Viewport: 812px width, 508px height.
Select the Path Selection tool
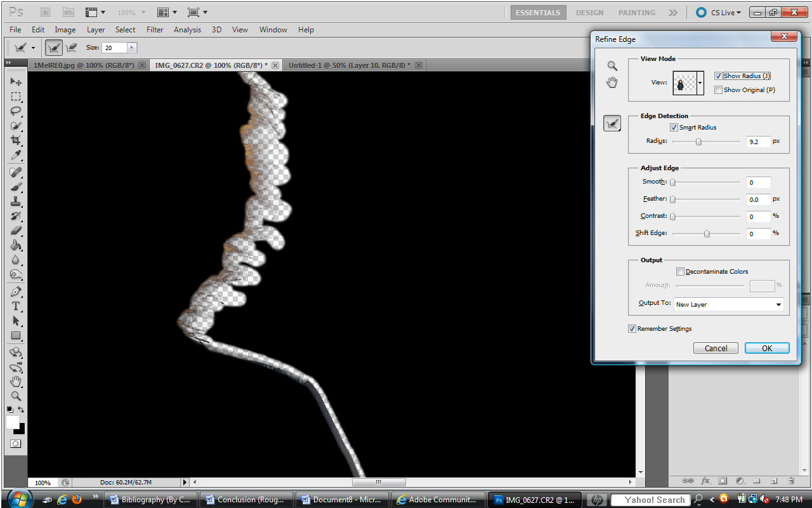pyautogui.click(x=16, y=321)
